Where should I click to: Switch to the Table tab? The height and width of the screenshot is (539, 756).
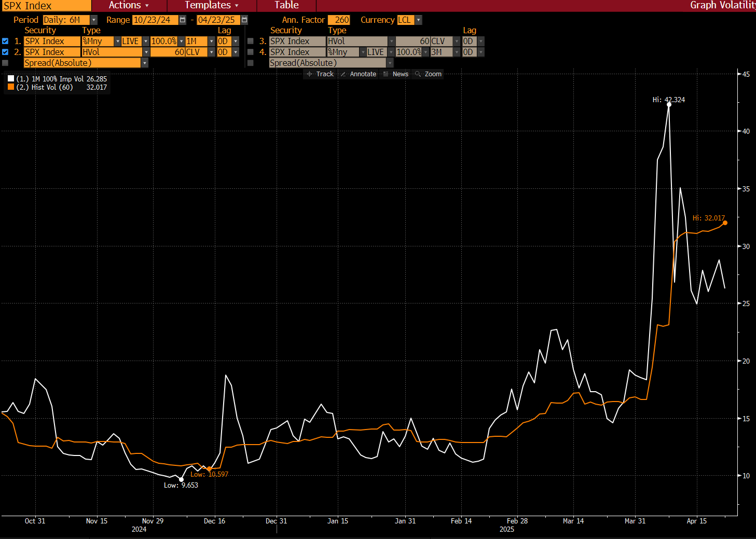pyautogui.click(x=286, y=5)
